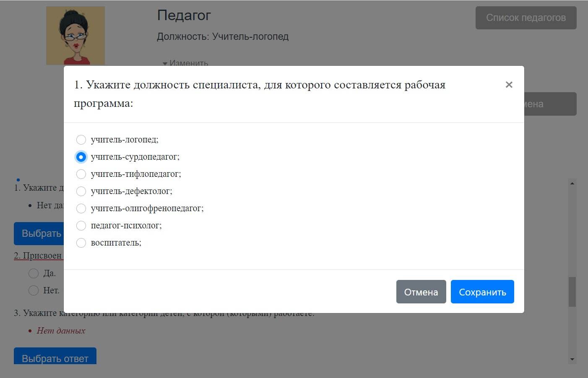Choose the педагог-психолог option

point(81,225)
